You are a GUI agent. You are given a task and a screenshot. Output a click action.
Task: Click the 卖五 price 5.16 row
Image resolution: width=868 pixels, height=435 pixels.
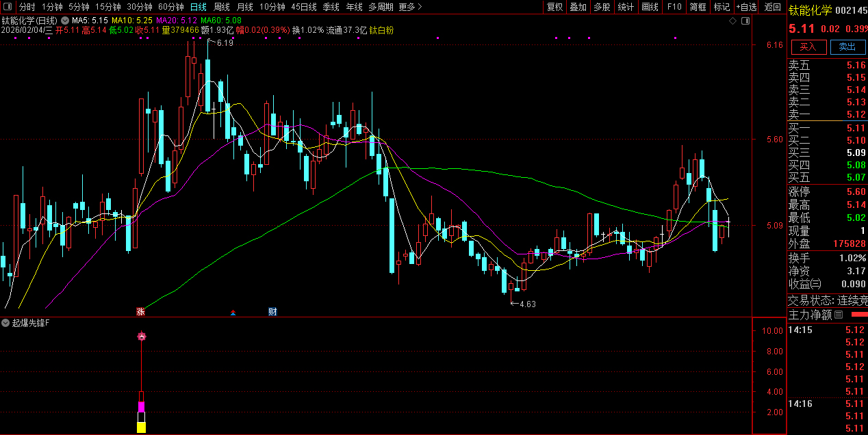827,66
